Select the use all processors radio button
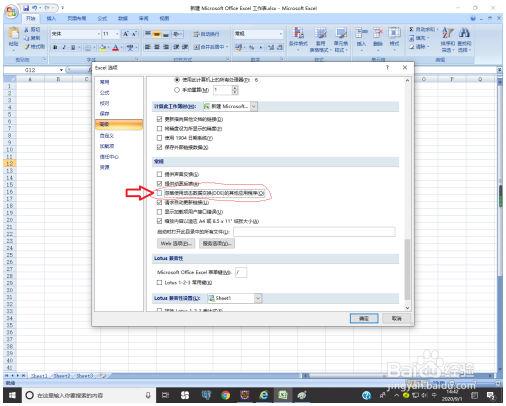The image size is (506, 406). click(x=177, y=80)
